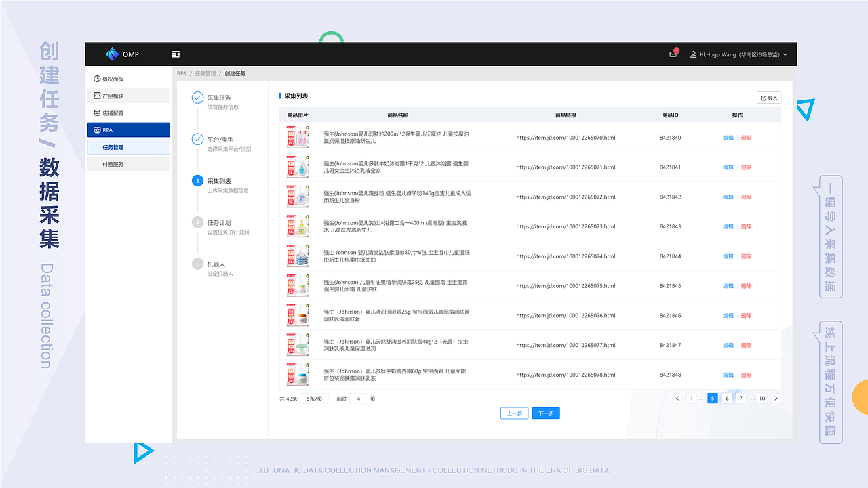
Task: Click the 平台/类型 step check icon
Action: click(197, 140)
